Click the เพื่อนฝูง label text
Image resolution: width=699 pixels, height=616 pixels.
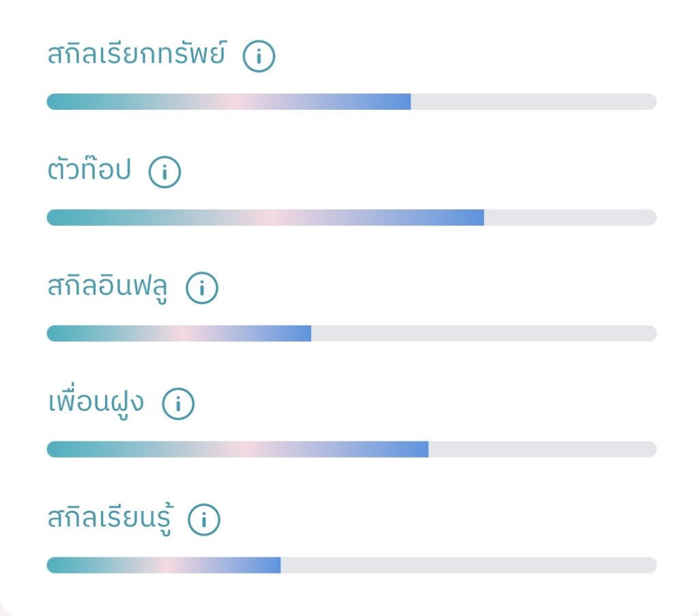click(x=96, y=403)
